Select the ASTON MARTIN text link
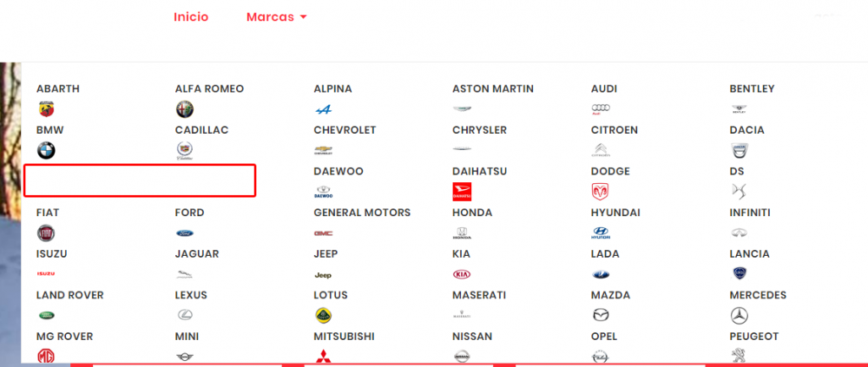This screenshot has width=868, height=367. [493, 89]
